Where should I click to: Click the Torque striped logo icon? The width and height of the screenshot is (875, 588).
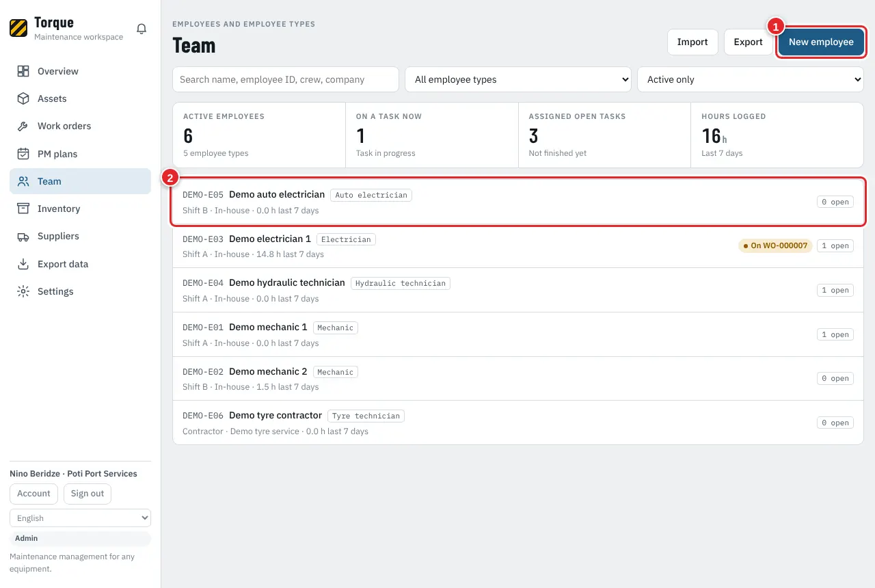18,28
